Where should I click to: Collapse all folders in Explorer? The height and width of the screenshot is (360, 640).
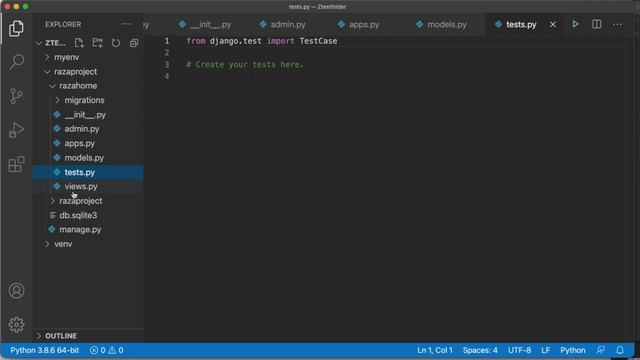(x=134, y=43)
